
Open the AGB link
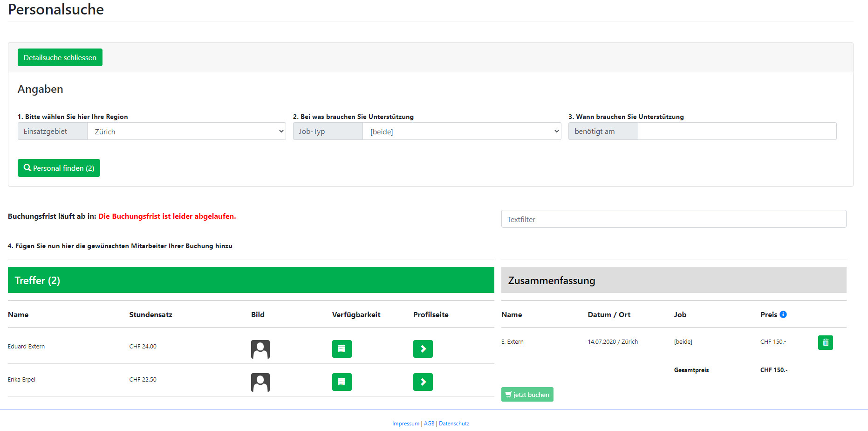(x=429, y=424)
